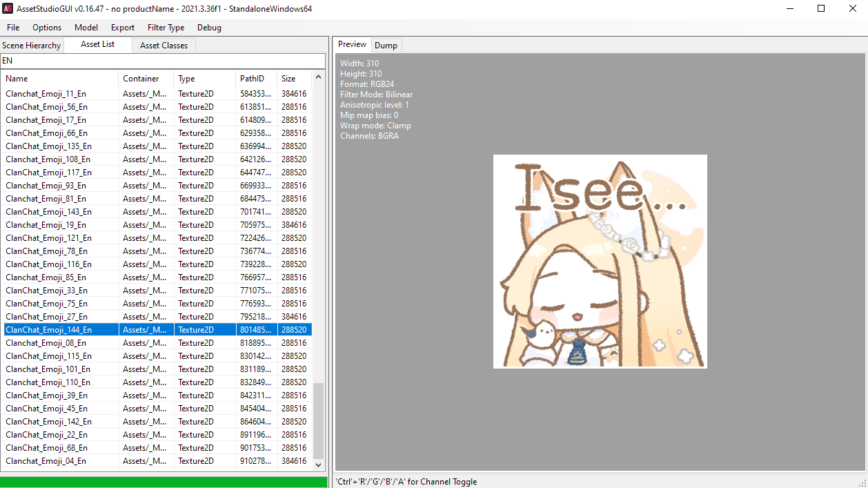The image size is (868, 488).
Task: Open the Filter Type menu
Action: 166,28
